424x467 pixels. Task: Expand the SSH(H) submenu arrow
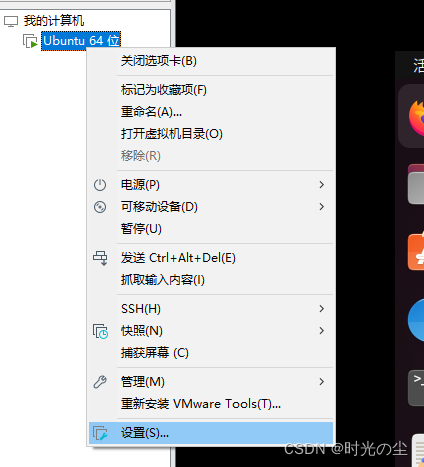321,309
